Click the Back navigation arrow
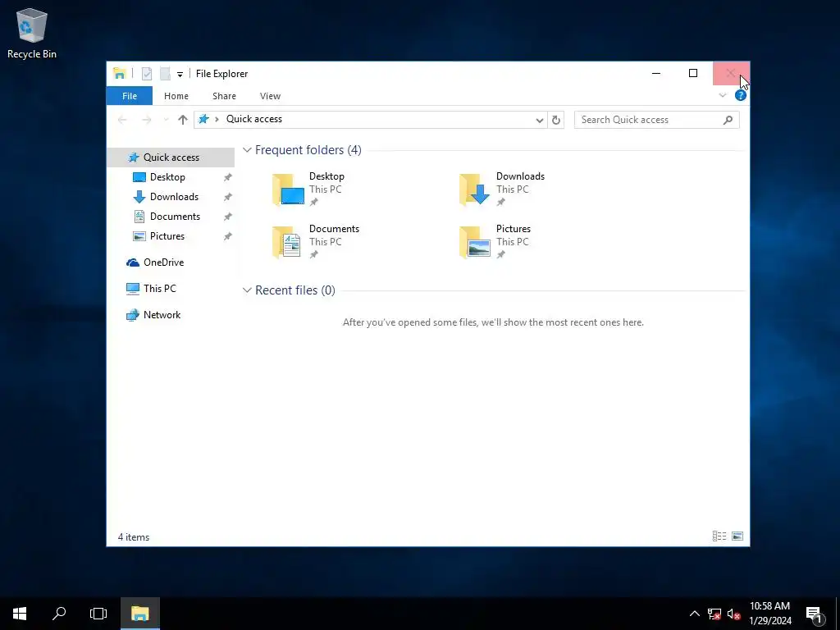Image resolution: width=840 pixels, height=630 pixels. [x=123, y=120]
